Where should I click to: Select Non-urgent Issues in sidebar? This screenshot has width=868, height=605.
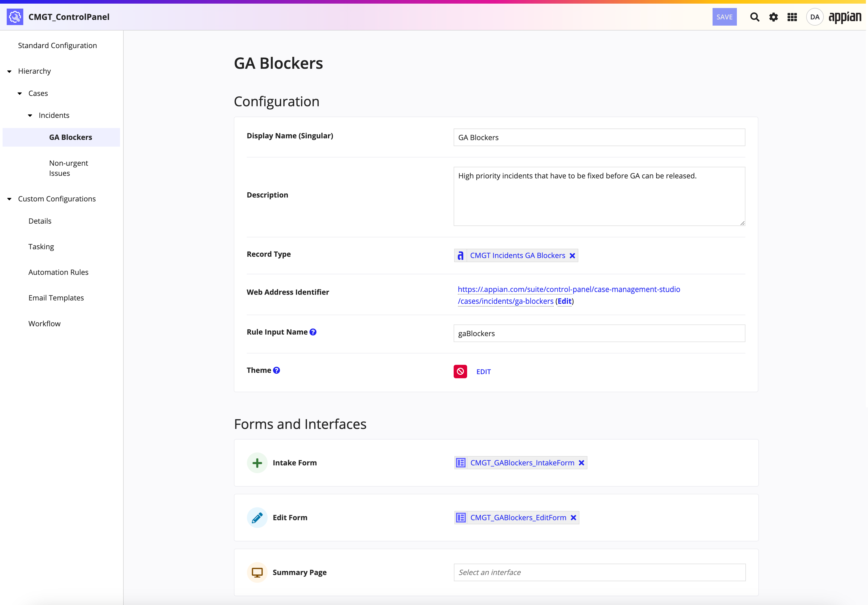click(x=69, y=168)
